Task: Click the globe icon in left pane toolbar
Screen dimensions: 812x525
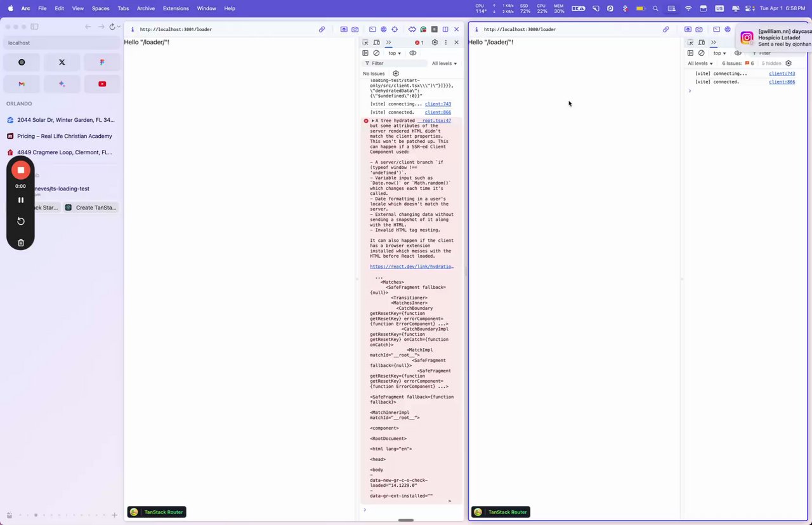Action: [x=383, y=29]
